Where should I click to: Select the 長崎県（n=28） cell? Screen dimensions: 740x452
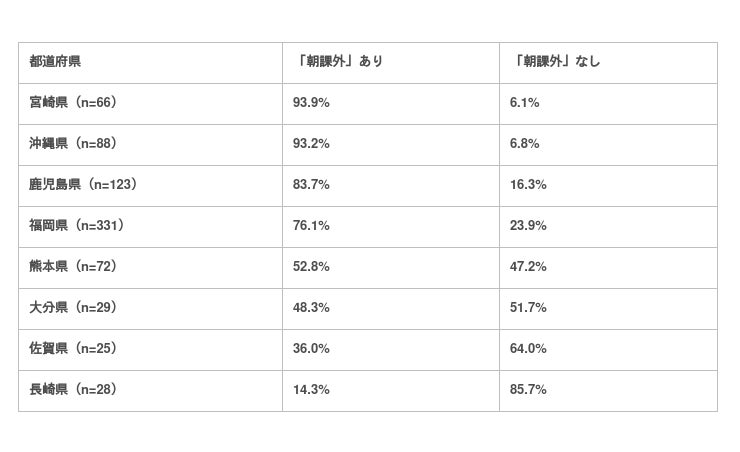click(x=74, y=390)
